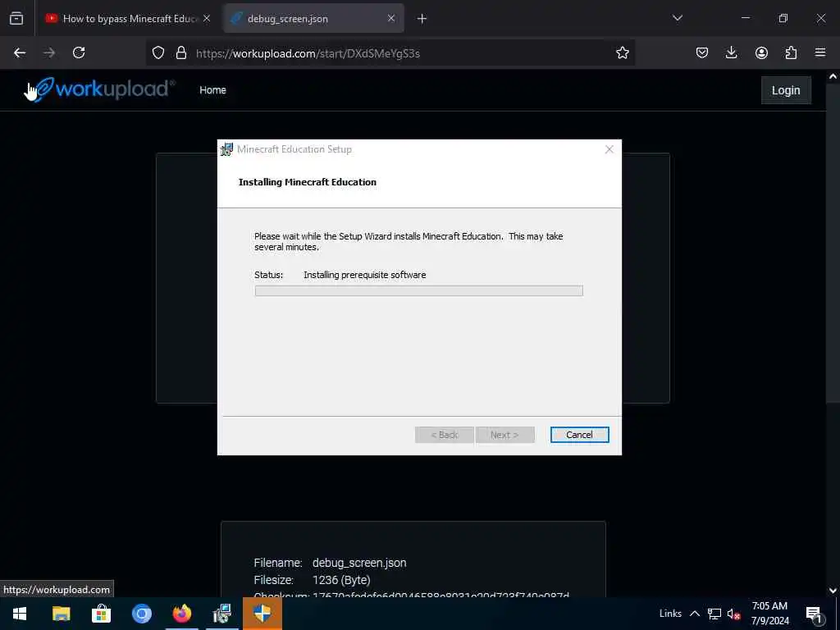Click the disabled Back button in setup
840x630 pixels.
point(445,435)
